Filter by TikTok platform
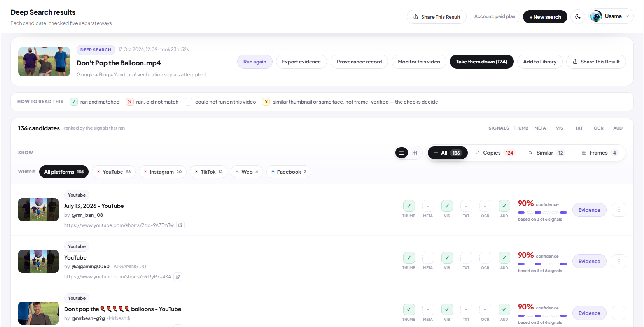 click(208, 172)
